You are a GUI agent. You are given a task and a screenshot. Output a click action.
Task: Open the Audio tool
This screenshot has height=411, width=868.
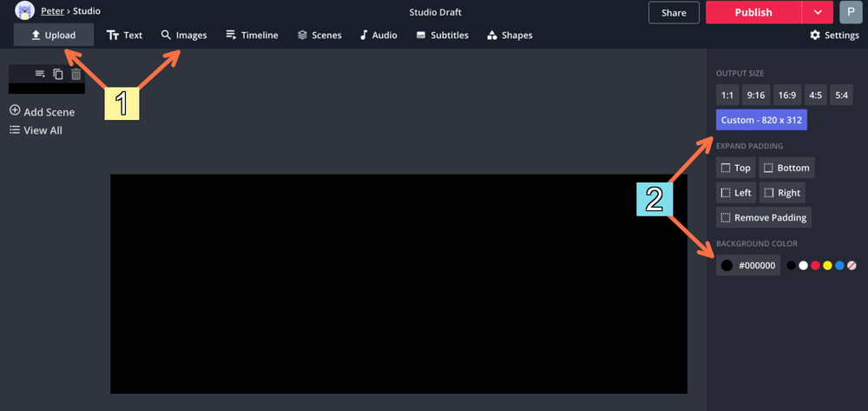[378, 36]
